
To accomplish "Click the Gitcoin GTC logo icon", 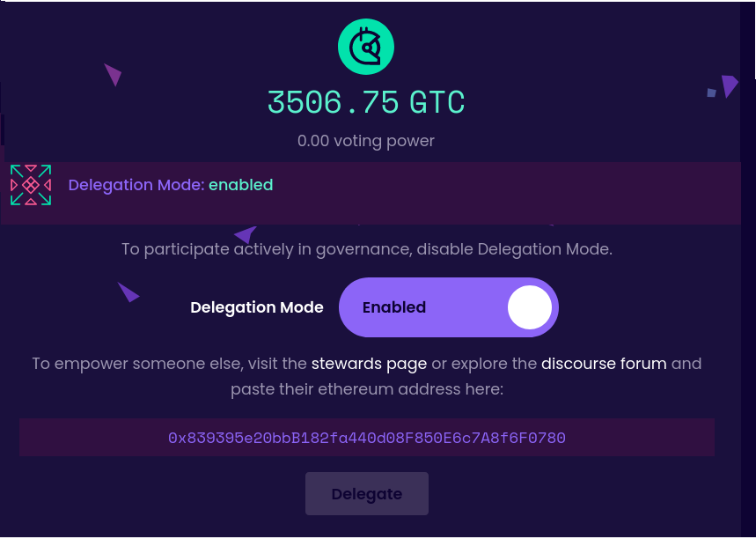I will tap(365, 46).
